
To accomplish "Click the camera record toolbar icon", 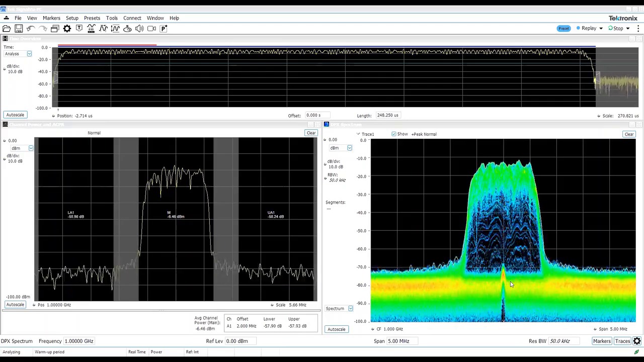I will (151, 28).
